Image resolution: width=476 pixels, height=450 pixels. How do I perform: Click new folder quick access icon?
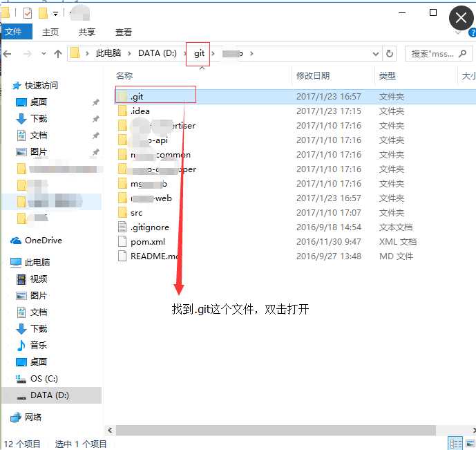click(x=43, y=13)
